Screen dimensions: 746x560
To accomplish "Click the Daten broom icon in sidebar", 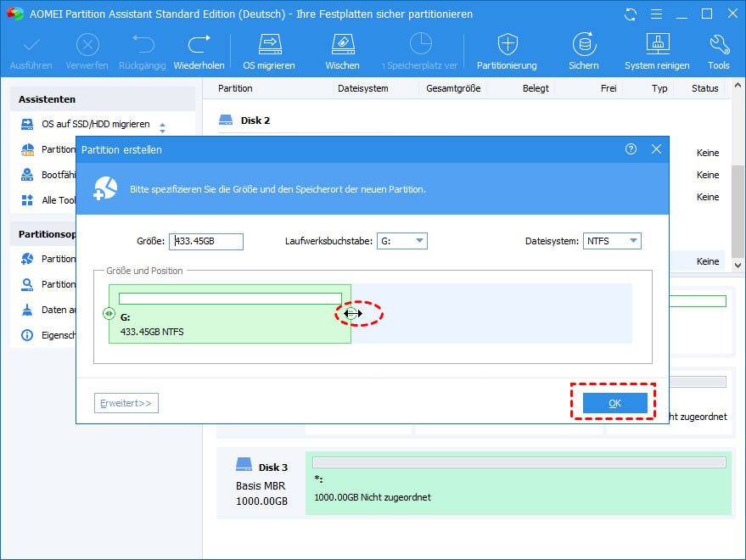I will click(x=27, y=310).
